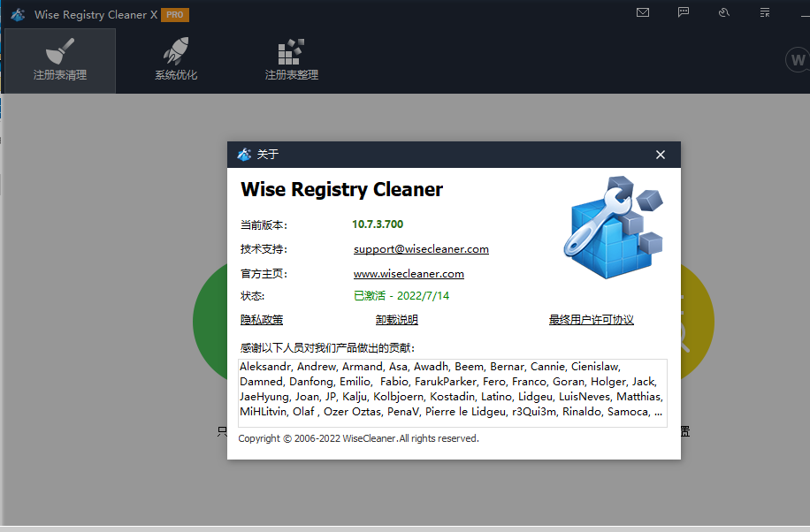The image size is (810, 532).
Task: Click inside the contributors names box
Action: pyautogui.click(x=453, y=392)
